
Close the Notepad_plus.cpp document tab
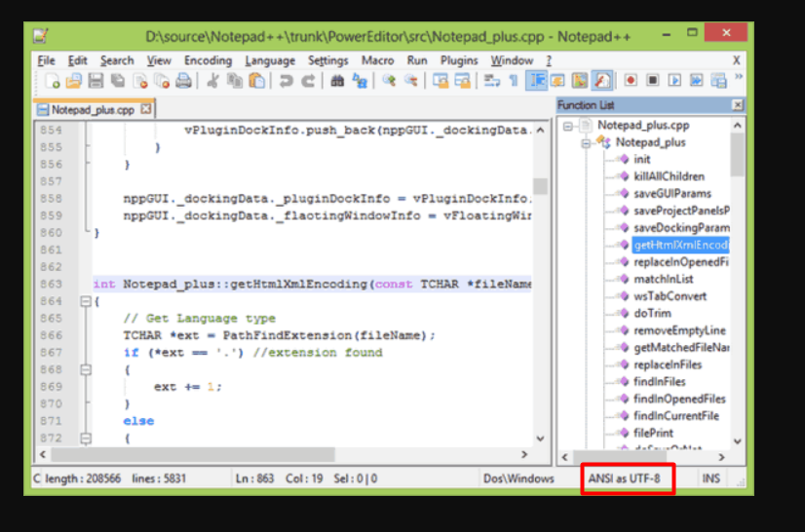146,109
